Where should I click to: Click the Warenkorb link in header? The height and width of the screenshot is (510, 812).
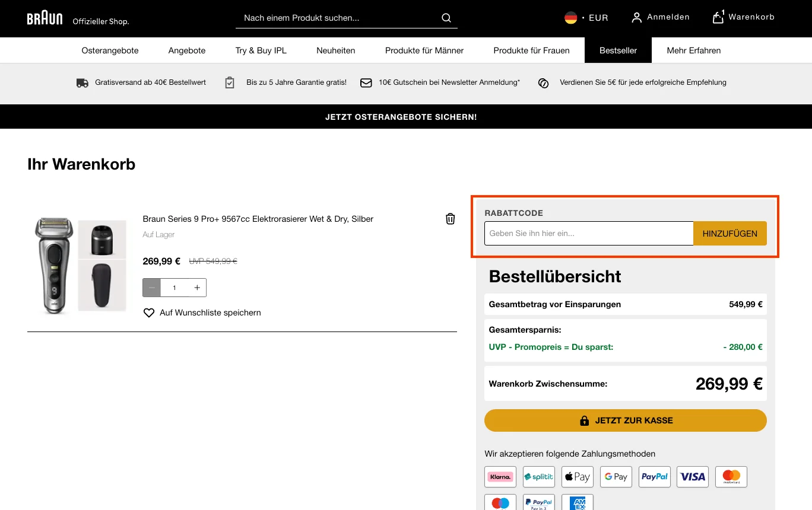tap(751, 17)
